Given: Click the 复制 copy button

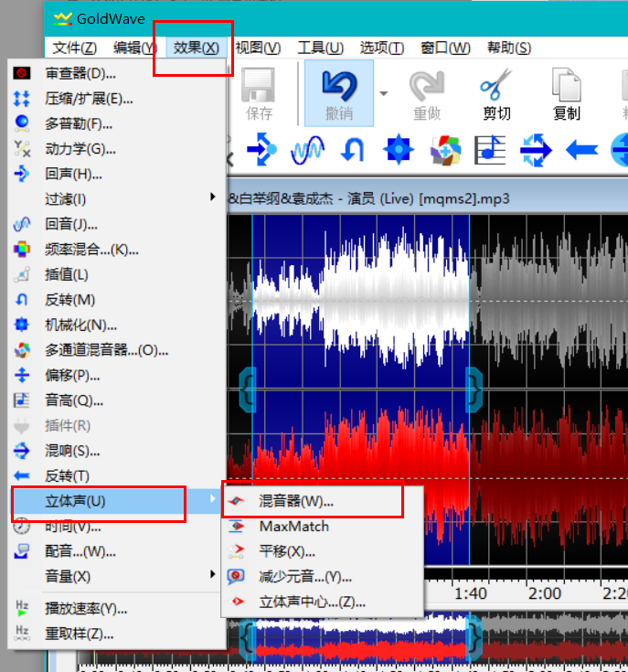Looking at the screenshot, I should 567,94.
